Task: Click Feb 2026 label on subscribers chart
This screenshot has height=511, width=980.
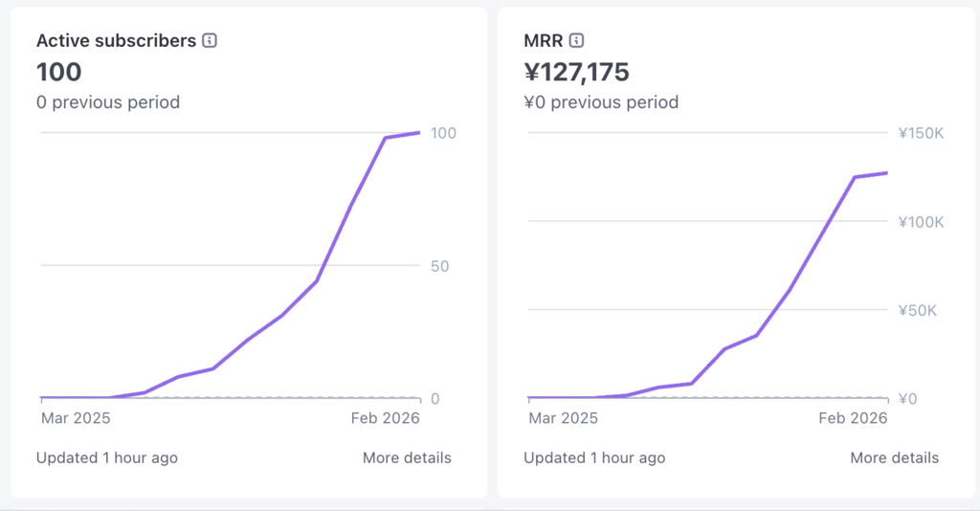Action: (x=386, y=418)
